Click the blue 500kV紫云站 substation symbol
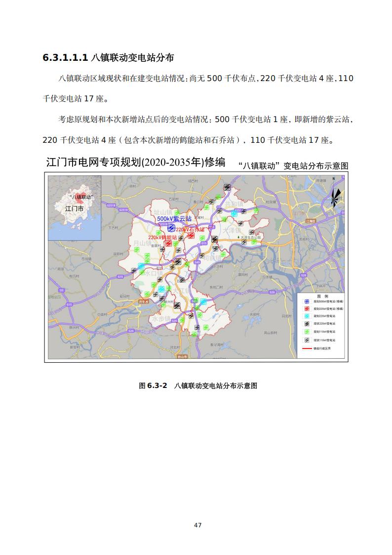This screenshot has height=555, width=392. [x=171, y=228]
